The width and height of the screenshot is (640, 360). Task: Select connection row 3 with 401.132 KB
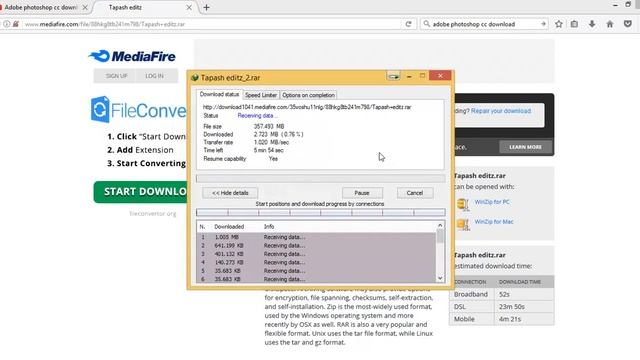(x=316, y=254)
